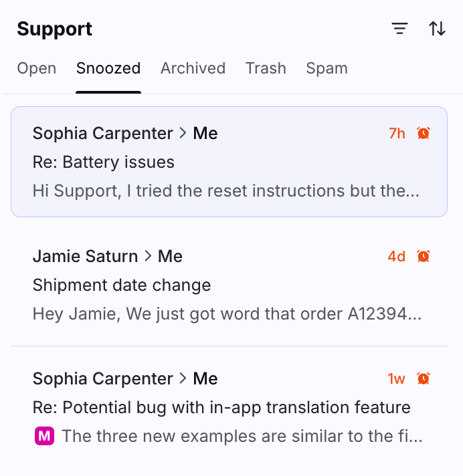Click the 7h snooze time label
Viewport: 463px width, 476px height.
pos(397,133)
